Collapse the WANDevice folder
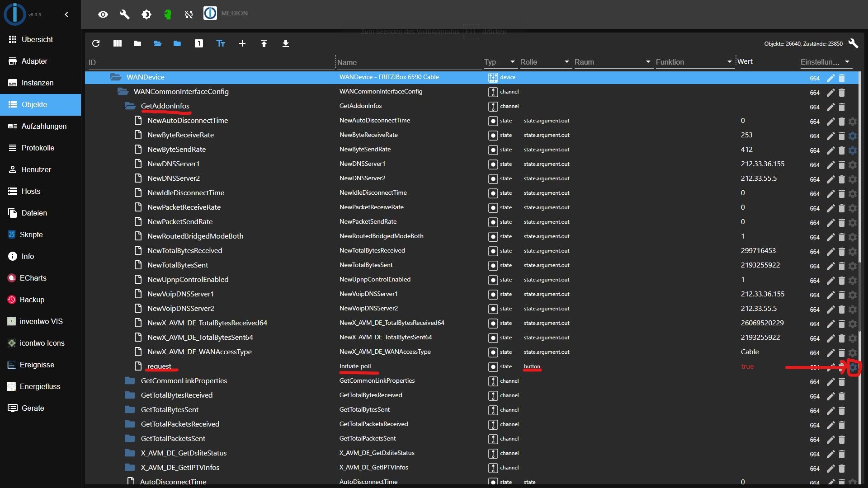The width and height of the screenshot is (868, 488). tap(116, 77)
